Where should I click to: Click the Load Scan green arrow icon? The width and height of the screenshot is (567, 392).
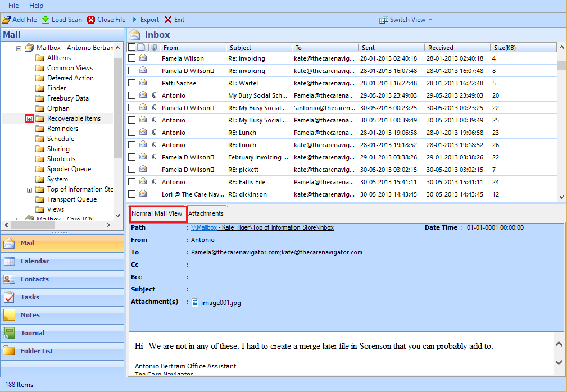click(46, 20)
